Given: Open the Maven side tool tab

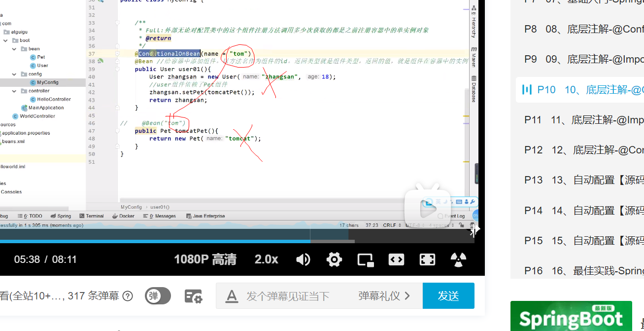Looking at the screenshot, I should pos(474,58).
